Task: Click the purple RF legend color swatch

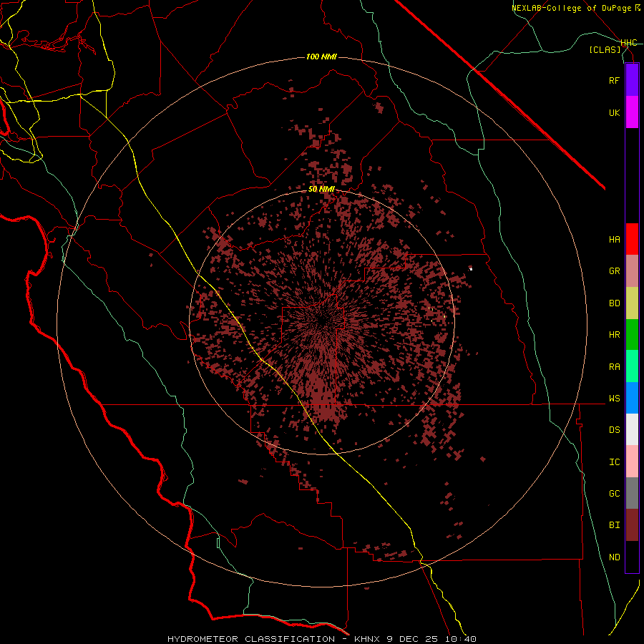Action: pos(632,80)
